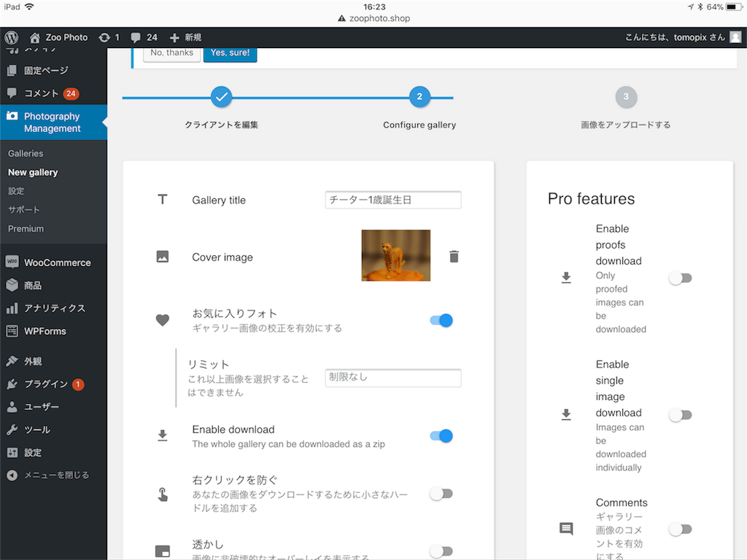Click the 商品 box icon
The image size is (747, 560).
pyautogui.click(x=12, y=285)
